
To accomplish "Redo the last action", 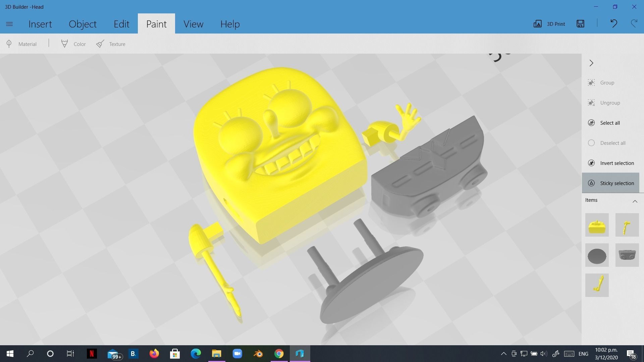I will click(634, 23).
